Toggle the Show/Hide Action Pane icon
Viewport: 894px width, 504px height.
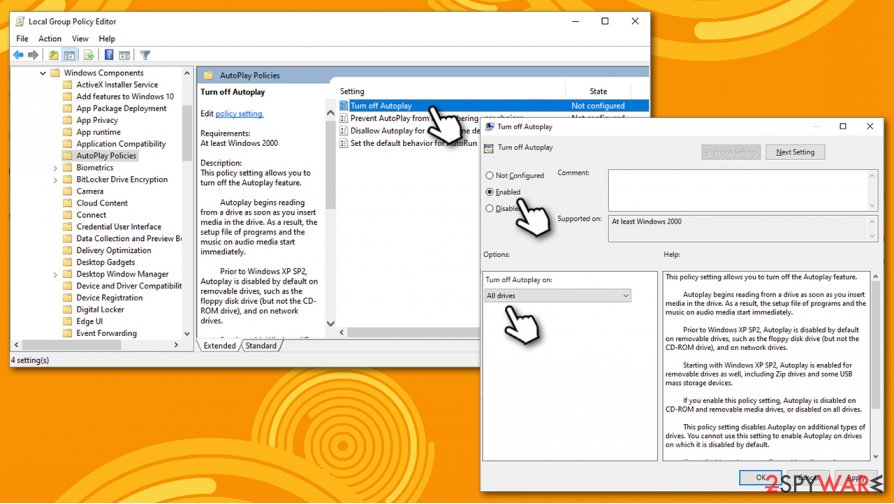click(x=124, y=55)
